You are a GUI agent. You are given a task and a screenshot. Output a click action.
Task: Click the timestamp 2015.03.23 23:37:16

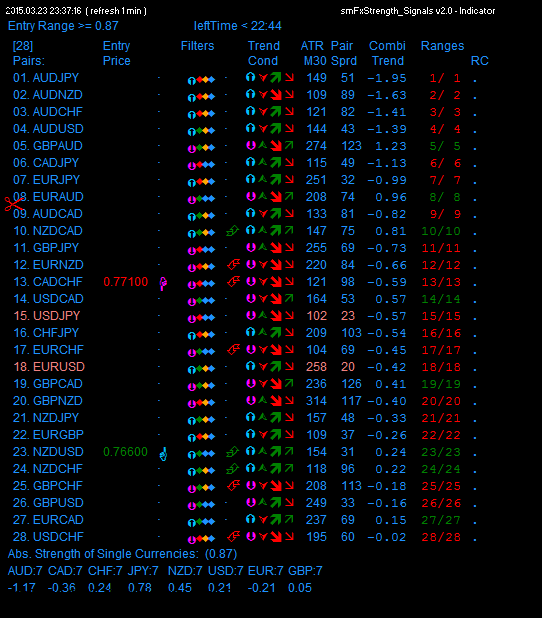(43, 11)
